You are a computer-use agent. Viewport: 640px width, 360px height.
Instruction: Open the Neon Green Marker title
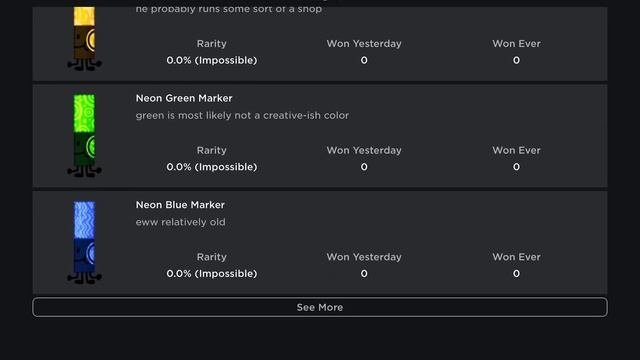(184, 98)
